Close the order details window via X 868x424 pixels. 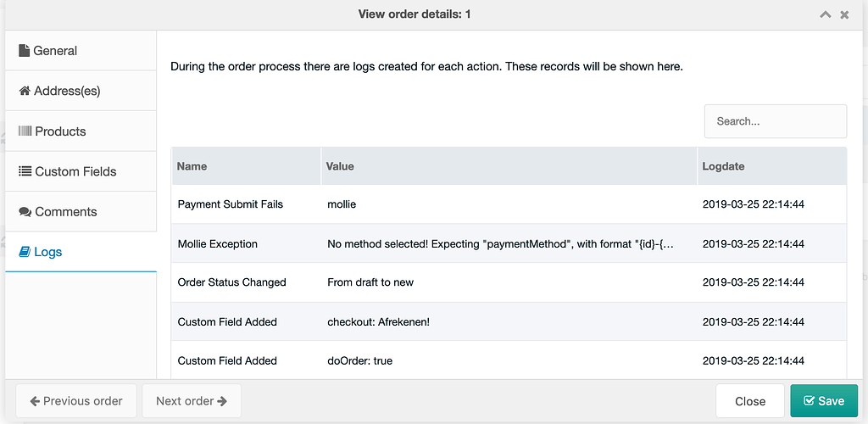[x=844, y=15]
